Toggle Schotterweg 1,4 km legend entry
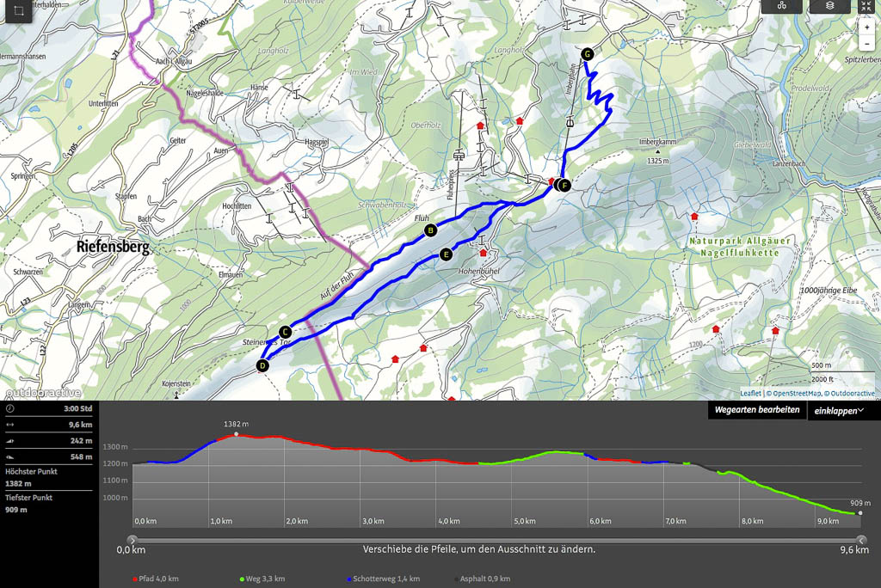The width and height of the screenshot is (881, 588). tap(375, 579)
